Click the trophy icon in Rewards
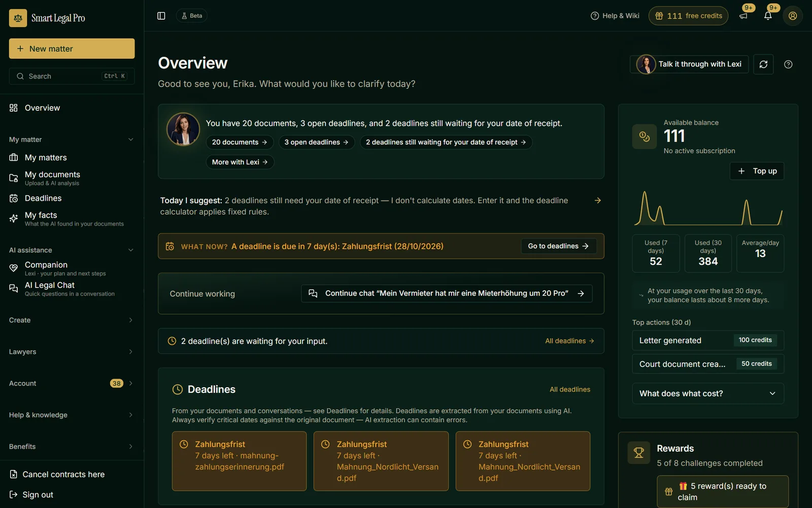Image resolution: width=812 pixels, height=508 pixels. click(x=639, y=453)
